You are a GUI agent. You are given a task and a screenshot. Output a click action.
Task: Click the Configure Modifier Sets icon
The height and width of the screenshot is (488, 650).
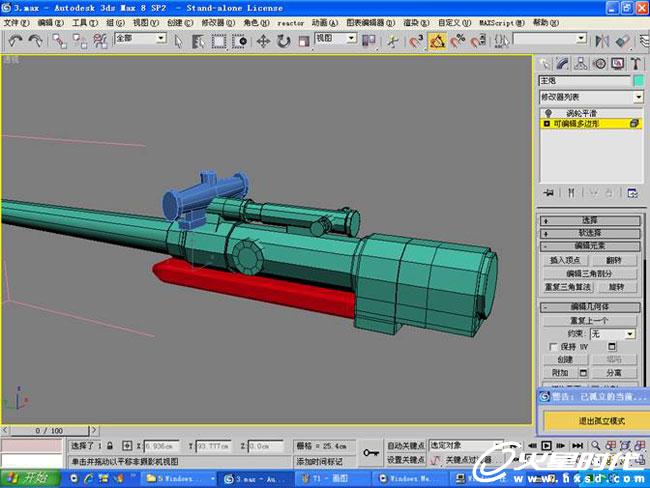click(x=632, y=193)
